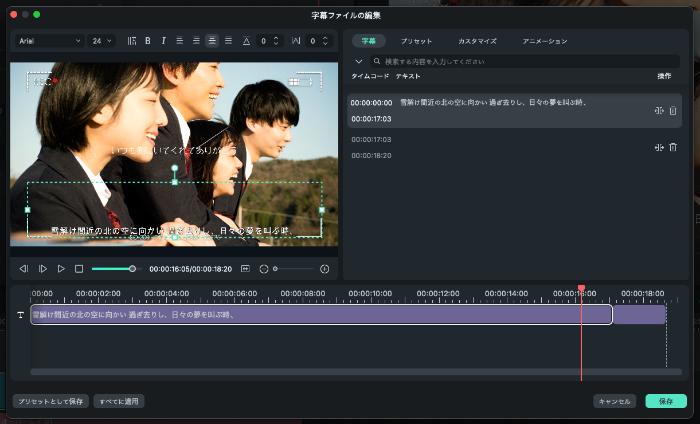The height and width of the screenshot is (424, 700).
Task: Click the right handle of subtitle text box
Action: tap(322, 210)
